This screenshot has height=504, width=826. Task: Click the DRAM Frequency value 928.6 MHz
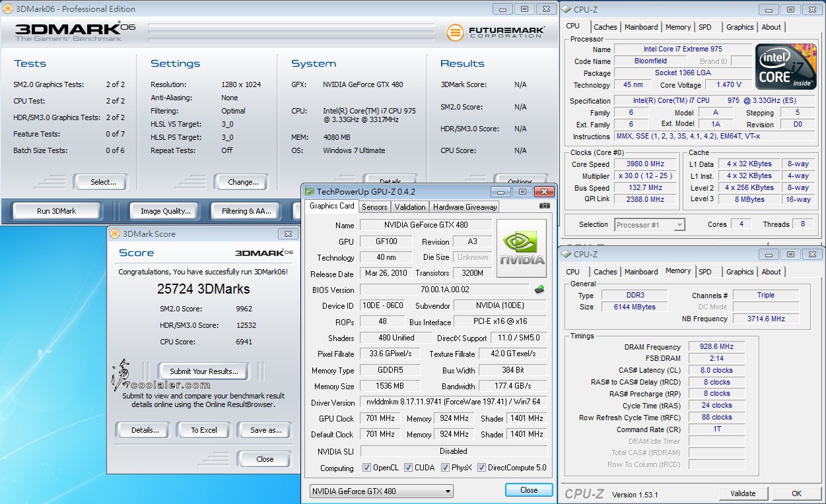click(x=716, y=346)
